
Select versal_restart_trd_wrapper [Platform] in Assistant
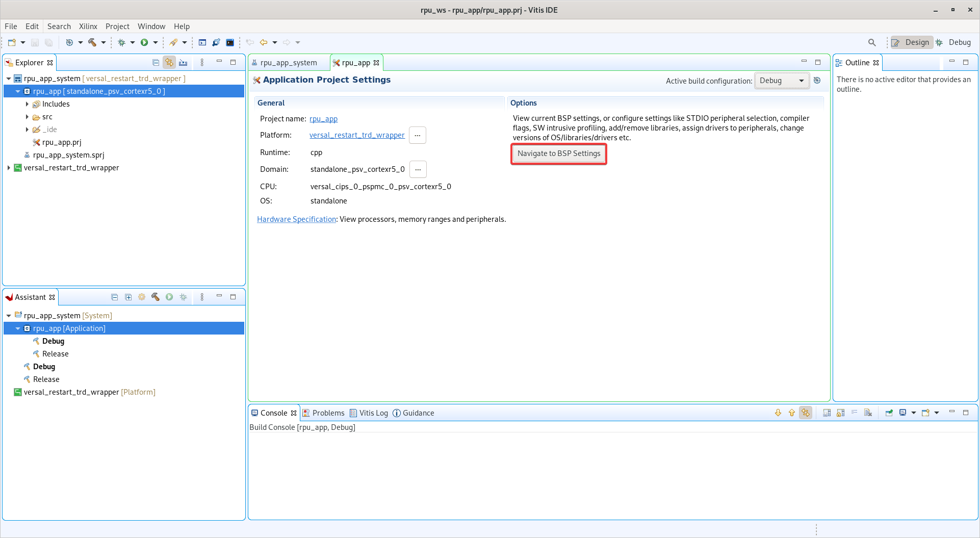click(89, 392)
